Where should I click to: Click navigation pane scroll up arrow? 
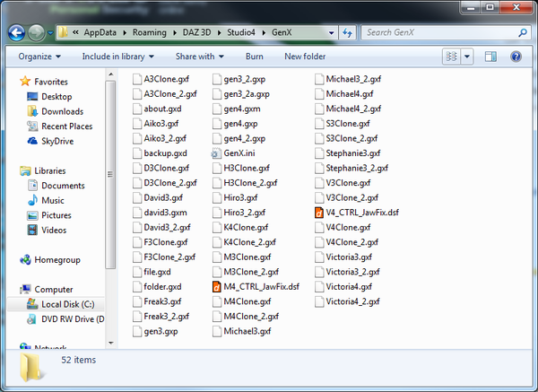coord(110,74)
